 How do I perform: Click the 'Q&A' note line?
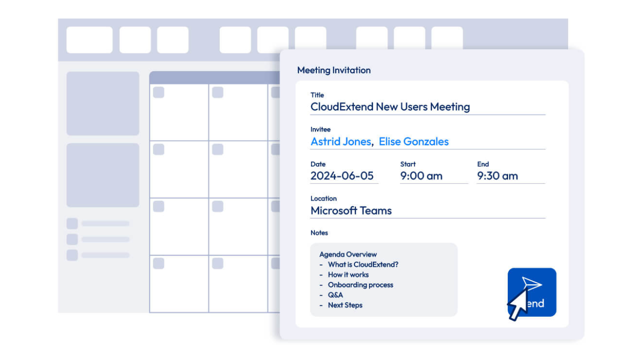[x=336, y=295]
